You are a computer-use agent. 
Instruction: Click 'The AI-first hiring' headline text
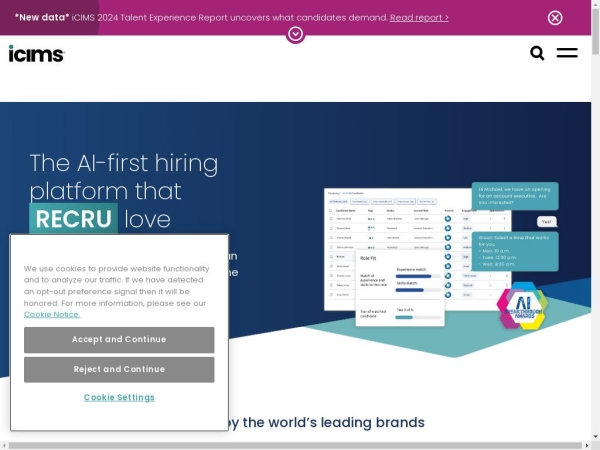pyautogui.click(x=124, y=163)
